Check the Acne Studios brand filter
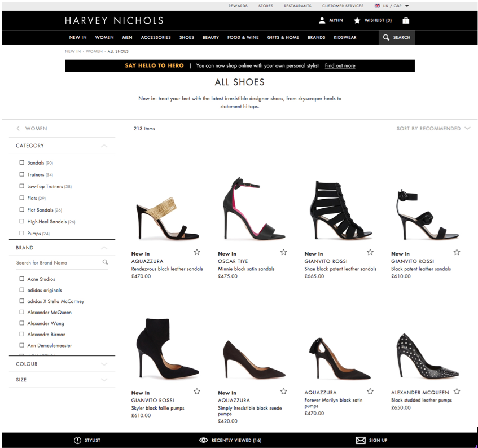Image resolution: width=478 pixels, height=448 pixels. pyautogui.click(x=21, y=279)
